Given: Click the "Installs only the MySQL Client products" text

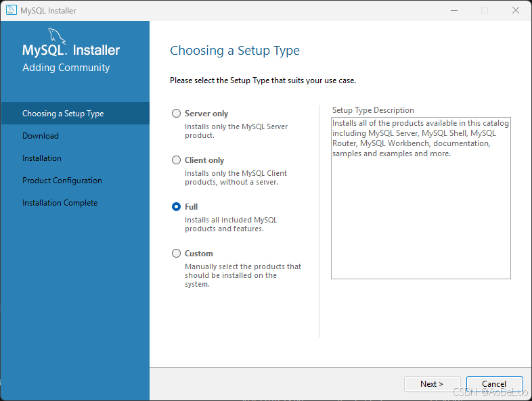Looking at the screenshot, I should coord(236,178).
